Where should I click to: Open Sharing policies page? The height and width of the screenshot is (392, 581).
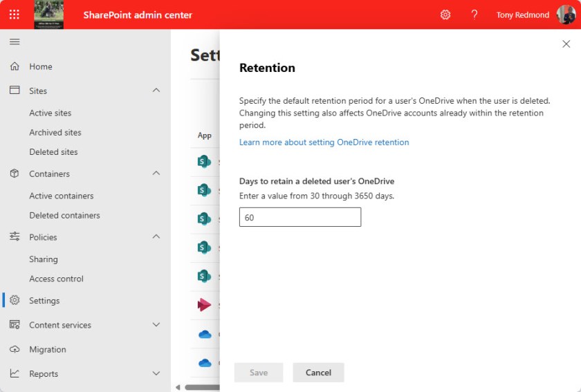(x=44, y=259)
